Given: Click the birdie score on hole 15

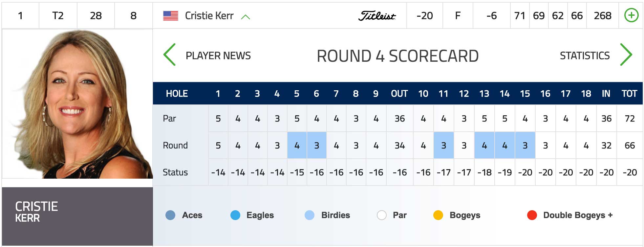Looking at the screenshot, I should tap(525, 146).
